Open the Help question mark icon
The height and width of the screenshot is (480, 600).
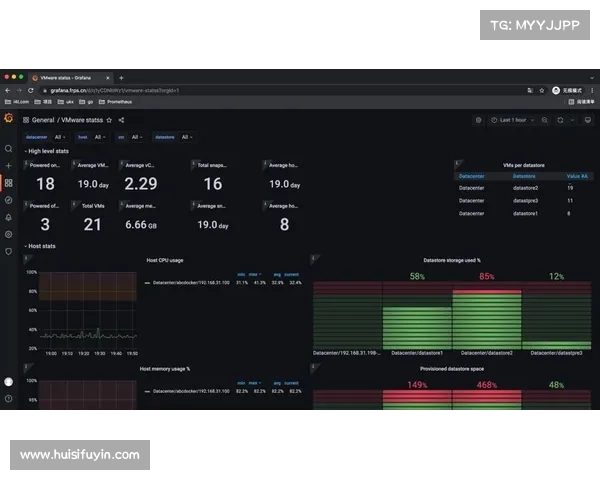[x=8, y=398]
